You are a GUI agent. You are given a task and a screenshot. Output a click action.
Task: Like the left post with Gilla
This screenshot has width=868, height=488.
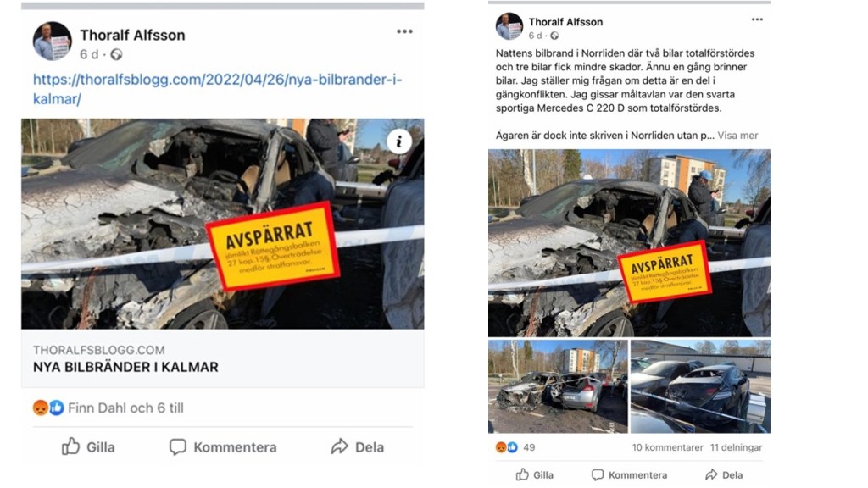(x=88, y=446)
